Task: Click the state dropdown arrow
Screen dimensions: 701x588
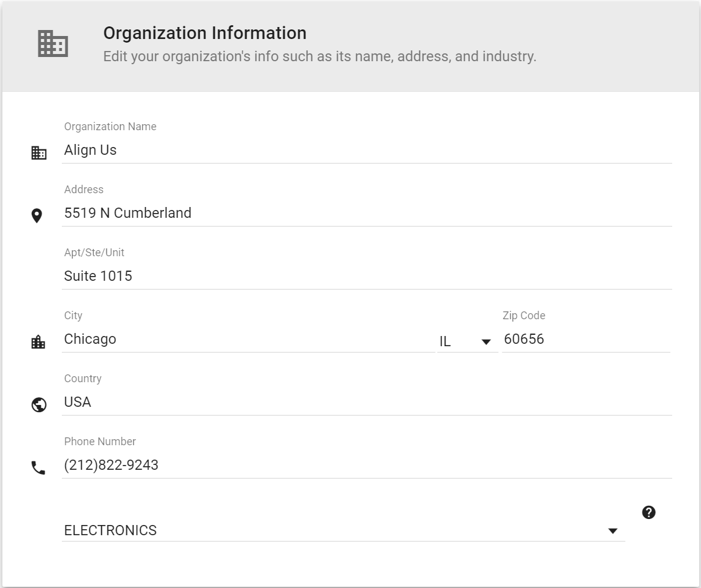Action: tap(487, 342)
